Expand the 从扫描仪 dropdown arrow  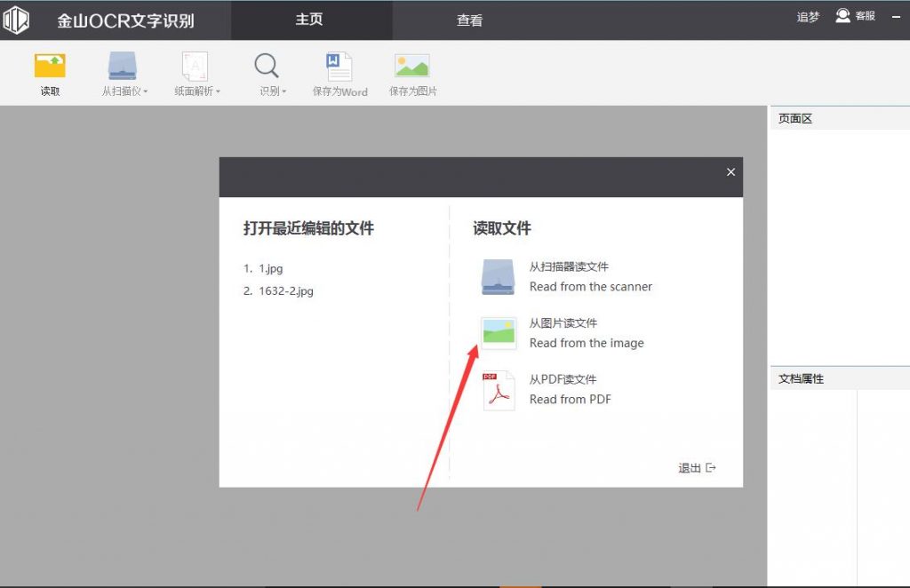[146, 91]
